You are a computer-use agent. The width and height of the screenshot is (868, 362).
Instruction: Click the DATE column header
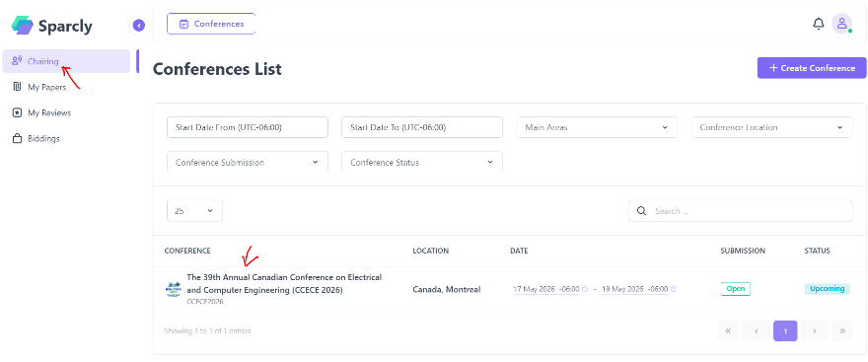[x=519, y=251]
